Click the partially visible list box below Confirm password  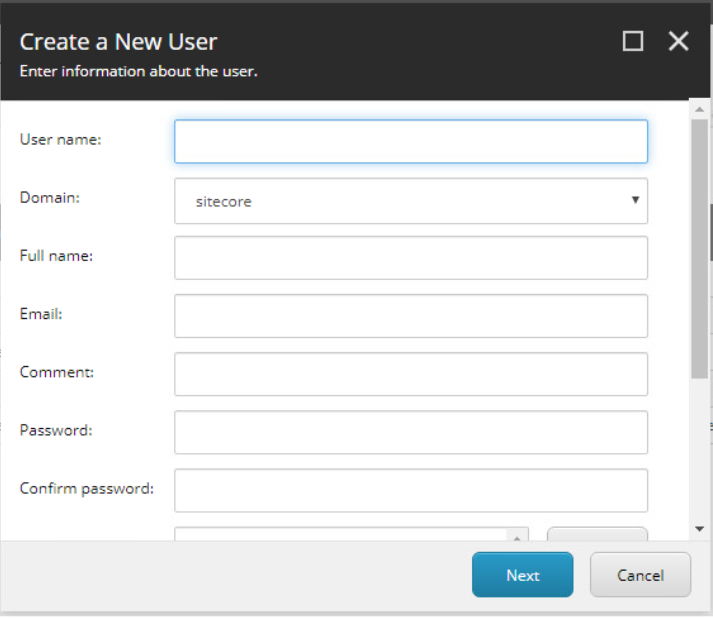tap(341, 535)
